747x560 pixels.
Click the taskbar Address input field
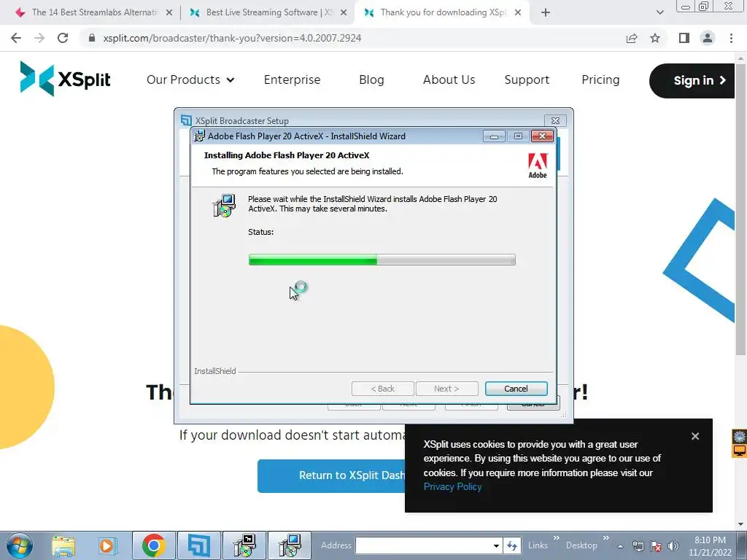[424, 545]
